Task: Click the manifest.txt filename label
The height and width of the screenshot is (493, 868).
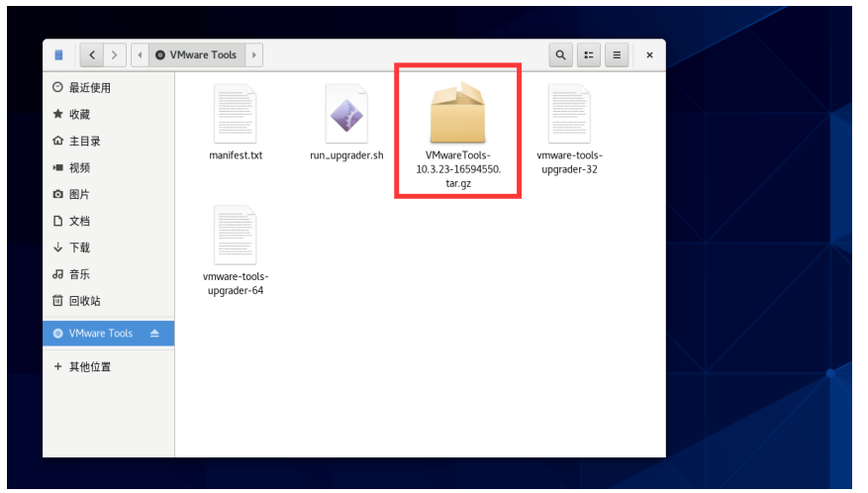Action: (x=236, y=155)
